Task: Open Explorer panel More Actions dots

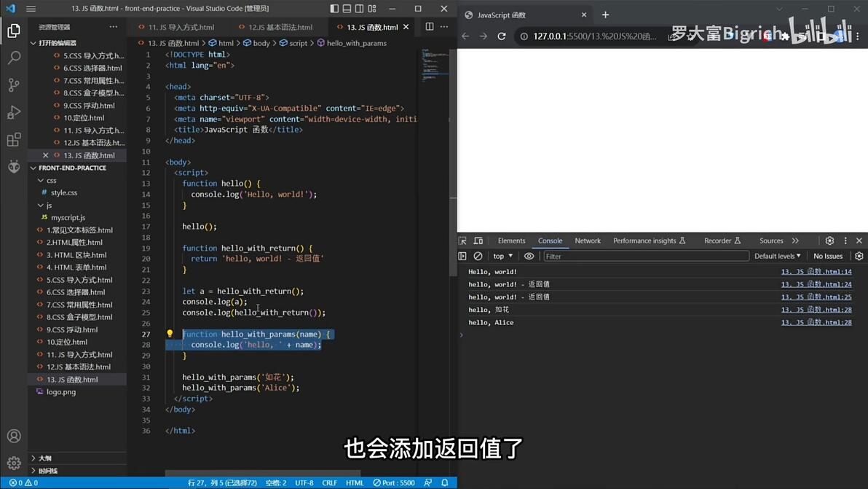Action: [x=114, y=26]
